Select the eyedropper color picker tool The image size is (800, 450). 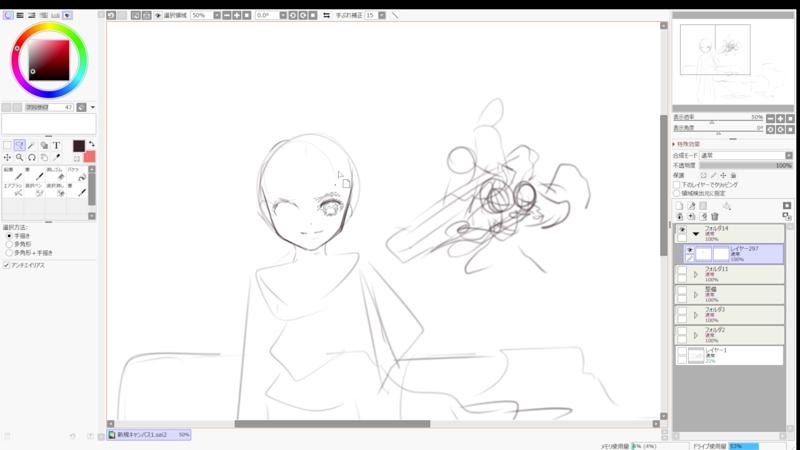[x=57, y=158]
